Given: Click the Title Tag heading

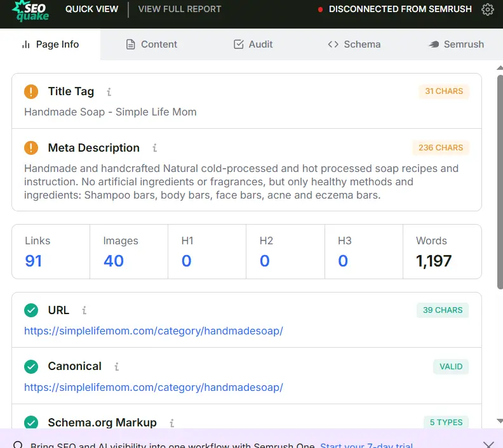Looking at the screenshot, I should pyautogui.click(x=71, y=91).
